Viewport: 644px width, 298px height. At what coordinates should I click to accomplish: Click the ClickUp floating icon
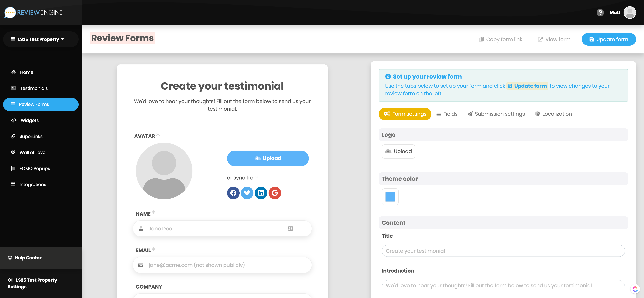[635, 289]
